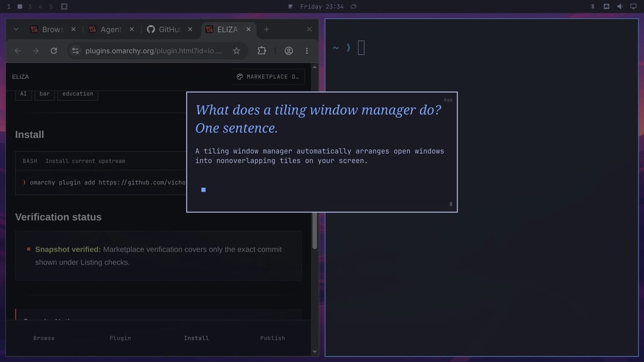Click the update icon right of the clock

click(x=353, y=6)
